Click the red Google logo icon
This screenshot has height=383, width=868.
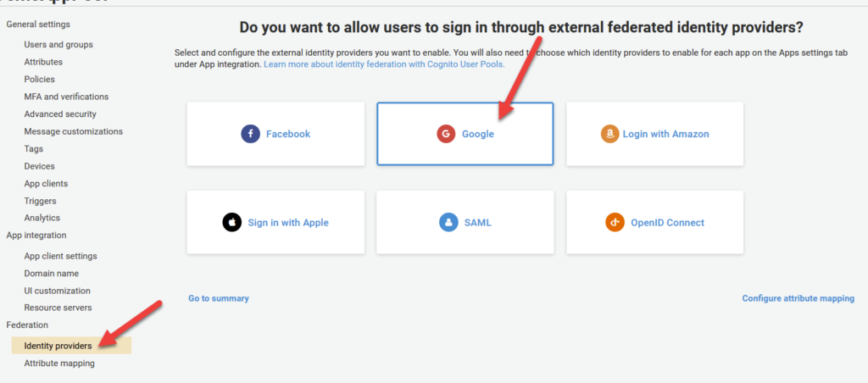(x=446, y=134)
